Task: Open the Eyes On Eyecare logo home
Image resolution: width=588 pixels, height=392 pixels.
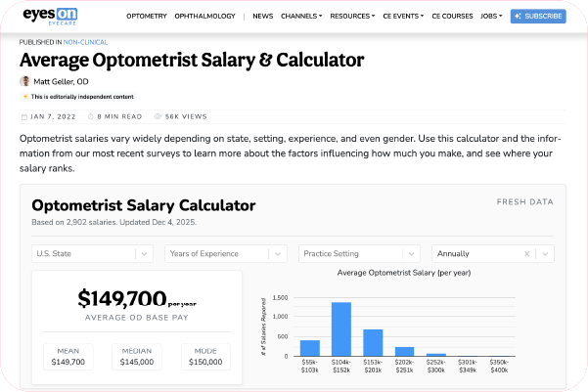Action: point(50,16)
